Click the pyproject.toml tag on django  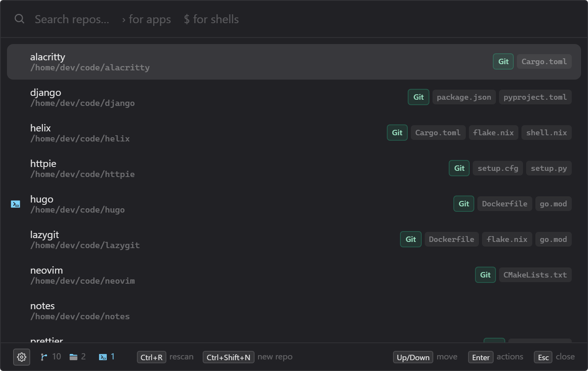pyautogui.click(x=535, y=97)
